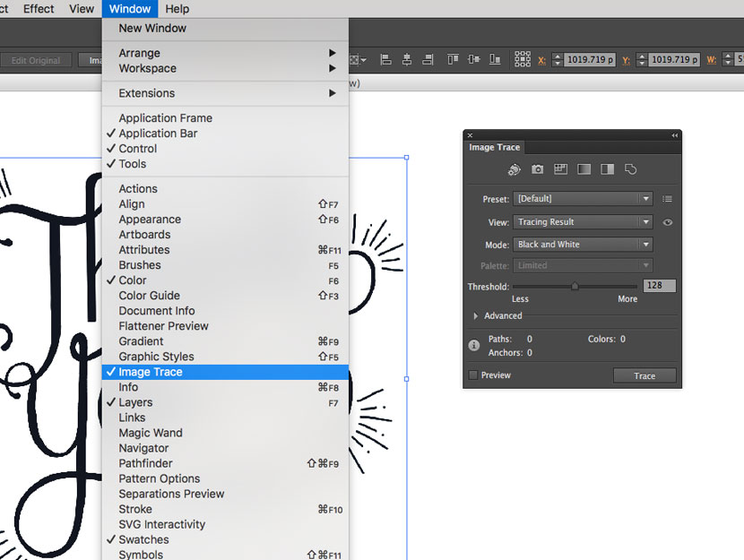
Task: Click the vertical align top icon
Action: pyautogui.click(x=453, y=59)
